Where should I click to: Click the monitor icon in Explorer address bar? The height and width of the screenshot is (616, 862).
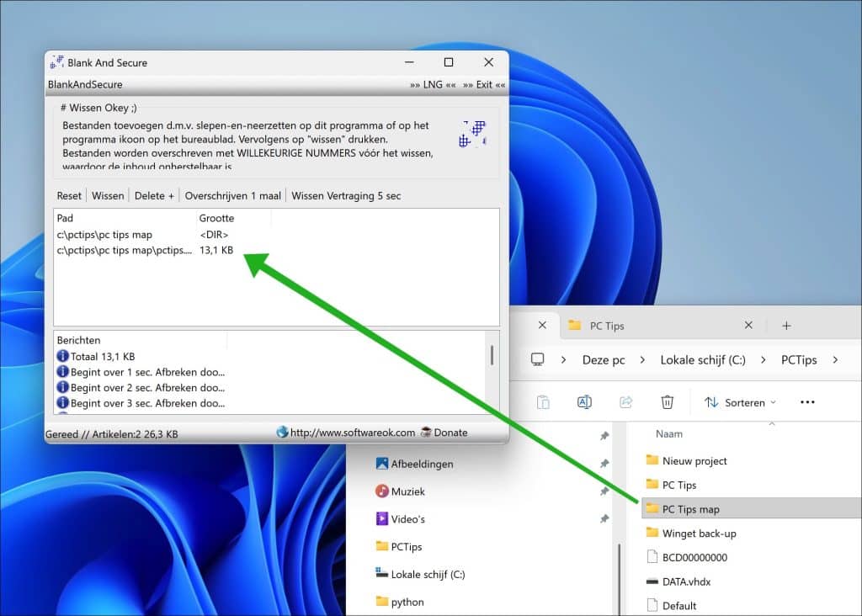tap(538, 360)
